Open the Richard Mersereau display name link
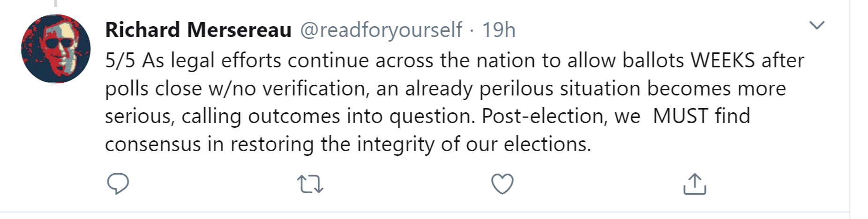The height and width of the screenshot is (219, 868). click(198, 30)
